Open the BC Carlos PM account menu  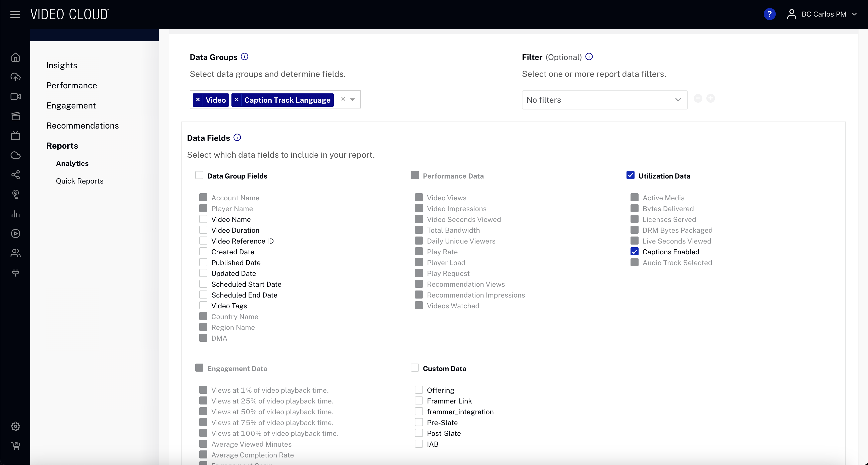(822, 14)
